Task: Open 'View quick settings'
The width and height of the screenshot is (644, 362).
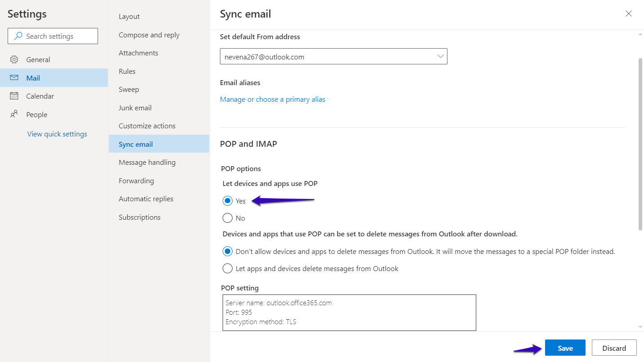Action: (57, 134)
